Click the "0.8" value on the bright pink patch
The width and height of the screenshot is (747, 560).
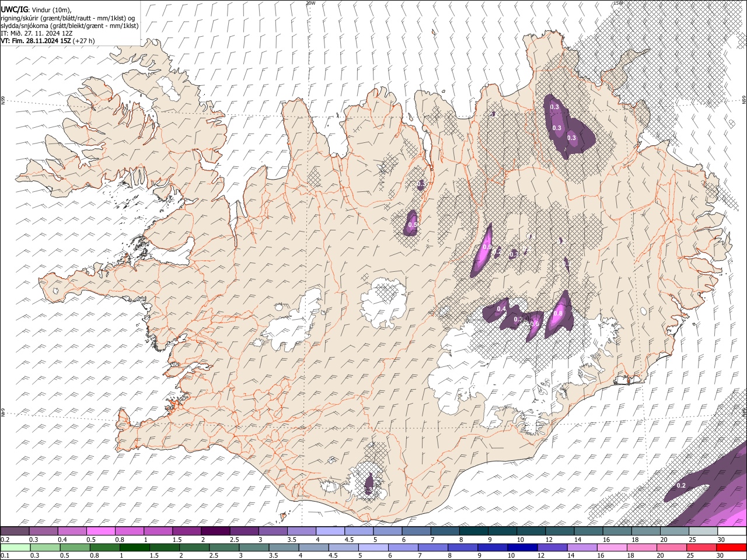pos(558,314)
